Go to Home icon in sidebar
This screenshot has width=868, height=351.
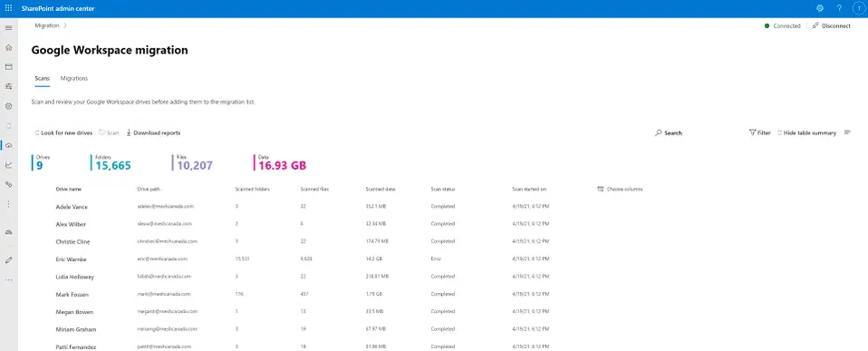point(8,48)
